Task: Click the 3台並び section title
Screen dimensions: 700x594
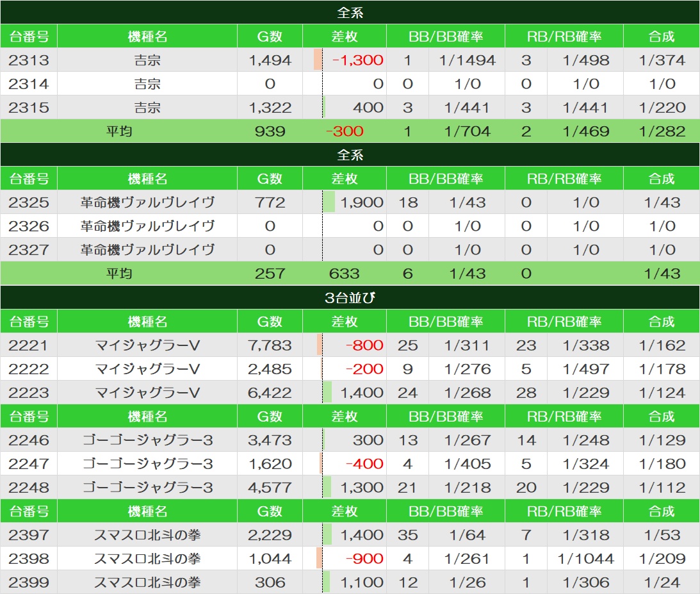Action: [x=350, y=297]
